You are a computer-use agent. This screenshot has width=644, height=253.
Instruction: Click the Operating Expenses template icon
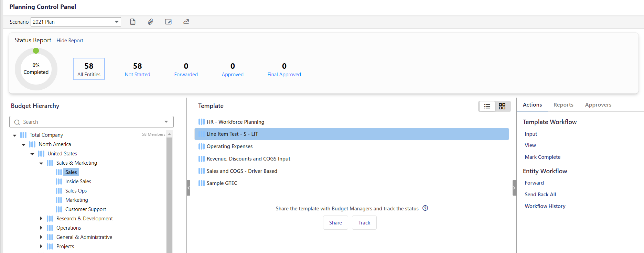click(x=202, y=146)
